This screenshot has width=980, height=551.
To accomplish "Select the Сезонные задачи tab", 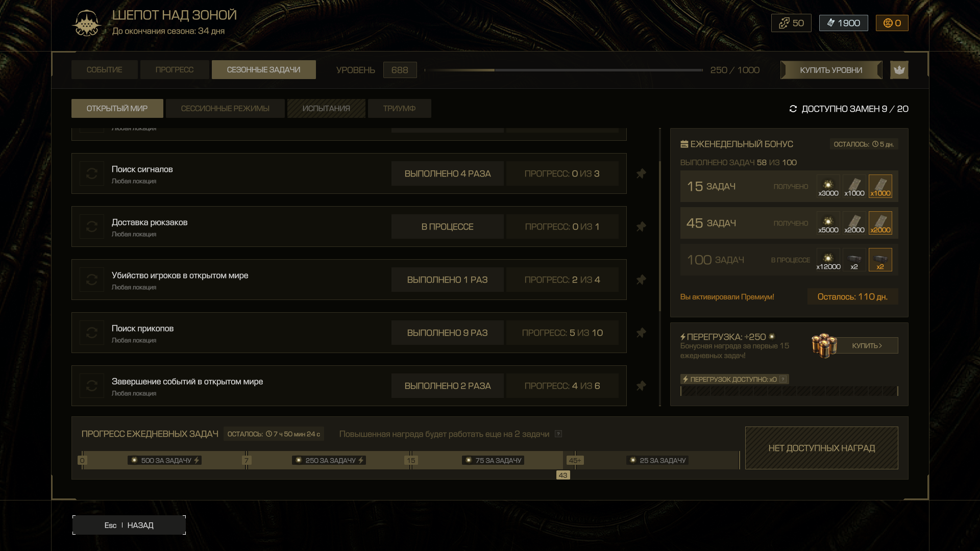I will (x=263, y=70).
